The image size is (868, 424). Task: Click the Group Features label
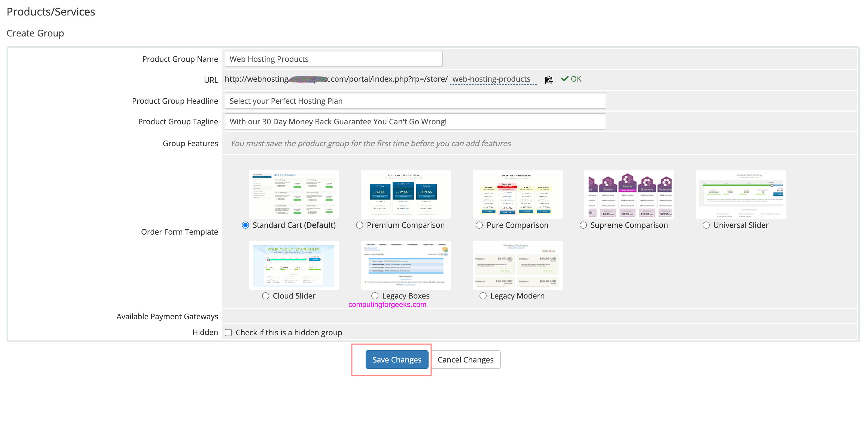(190, 143)
